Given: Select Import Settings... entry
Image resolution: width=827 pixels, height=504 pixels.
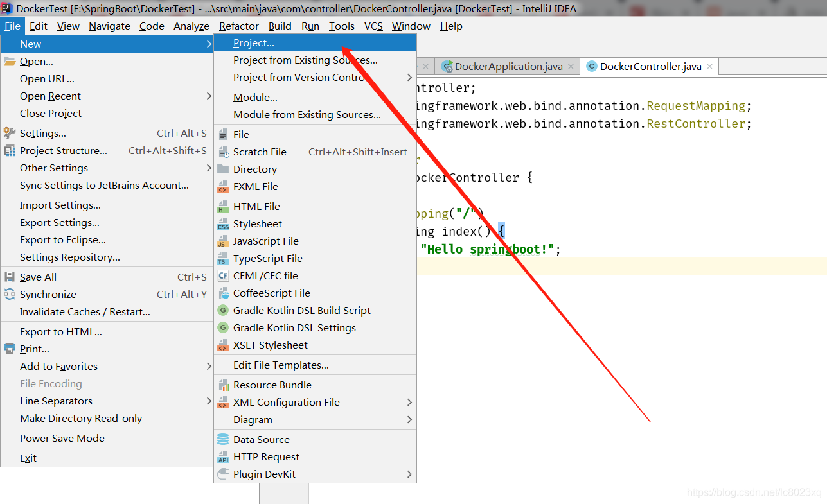Looking at the screenshot, I should click(107, 205).
